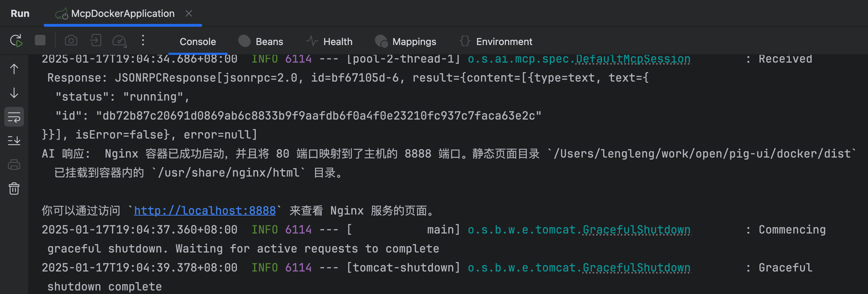Open the profiler speedometer icon
Screen dimensions: 868x294
tap(119, 41)
